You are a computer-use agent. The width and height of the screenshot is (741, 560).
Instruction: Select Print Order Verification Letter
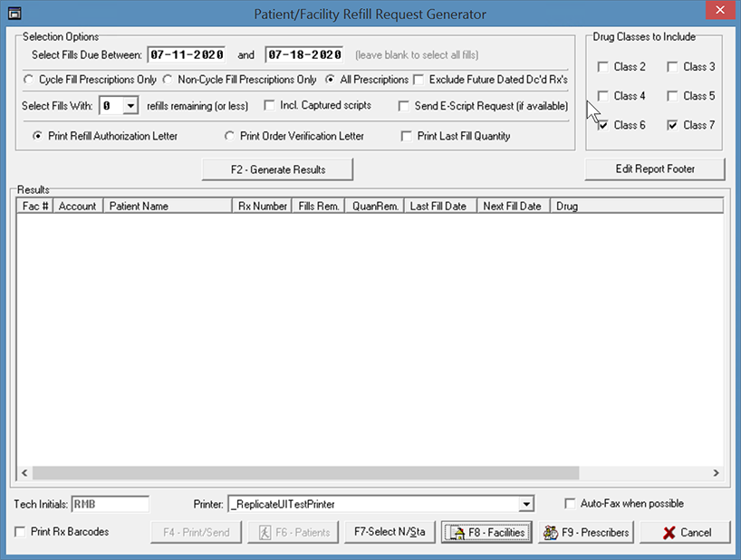click(230, 136)
